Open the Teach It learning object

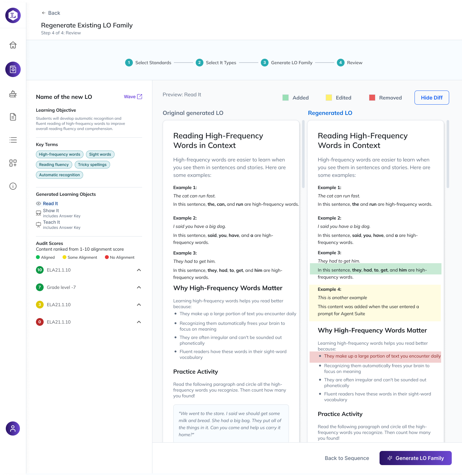coord(52,222)
